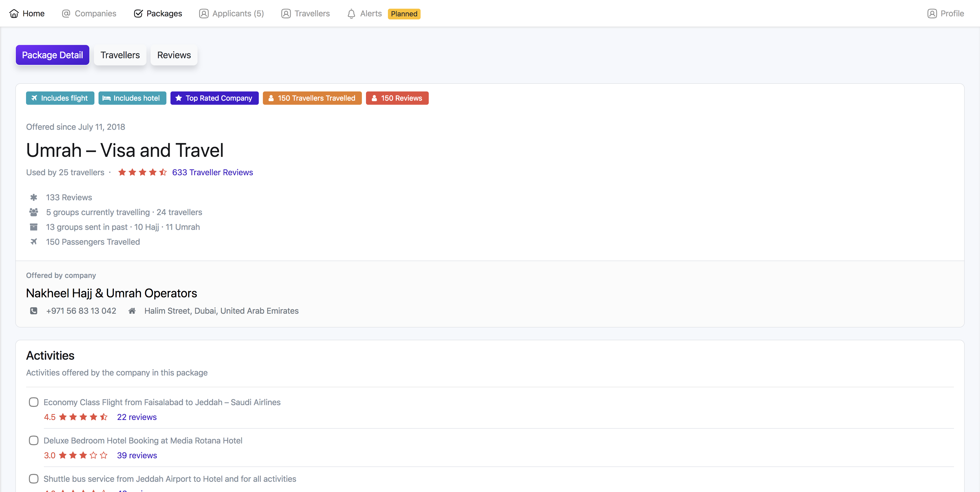Check the Deluxe Bedroom Hotel Booking checkbox

click(x=33, y=441)
